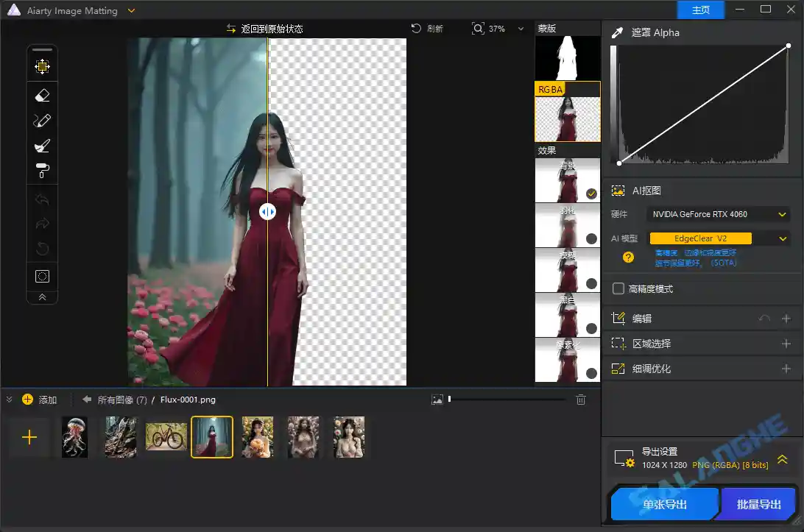The image size is (804, 532).
Task: Collapse the left toolbar via chevron
Action: point(42,297)
